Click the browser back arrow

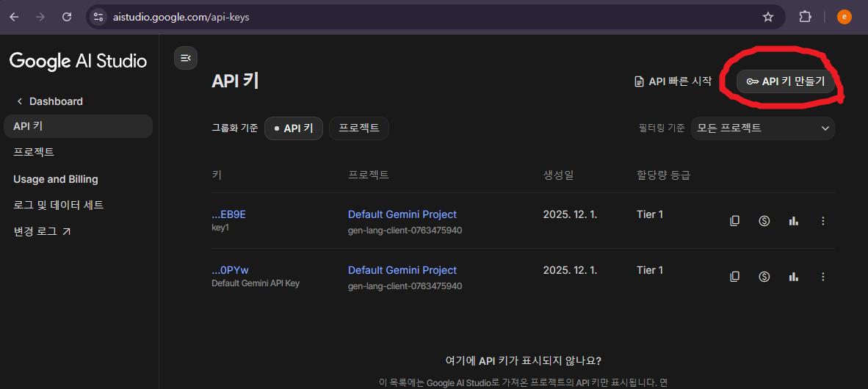15,17
